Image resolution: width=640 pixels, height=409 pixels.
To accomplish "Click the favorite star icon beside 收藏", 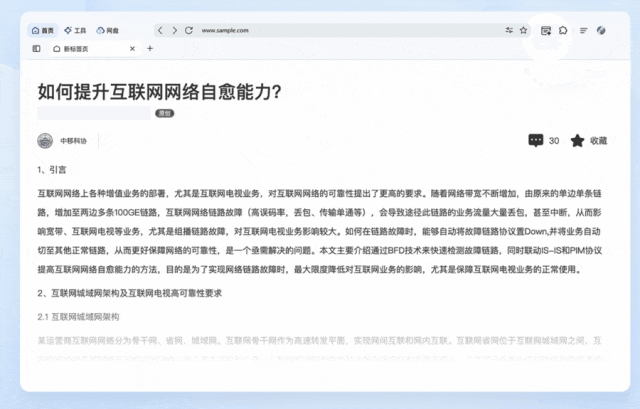I will coord(577,141).
